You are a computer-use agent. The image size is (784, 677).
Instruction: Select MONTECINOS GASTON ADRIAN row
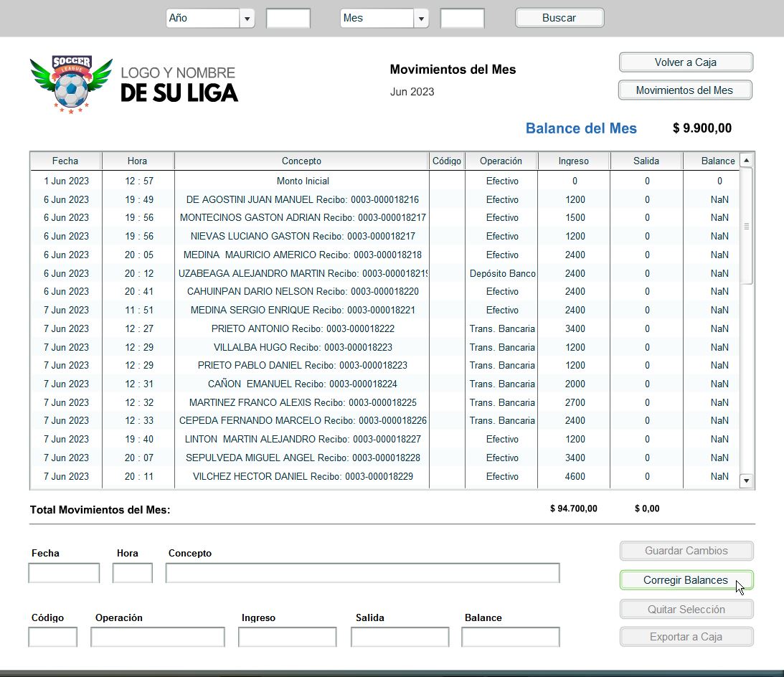tap(384, 217)
